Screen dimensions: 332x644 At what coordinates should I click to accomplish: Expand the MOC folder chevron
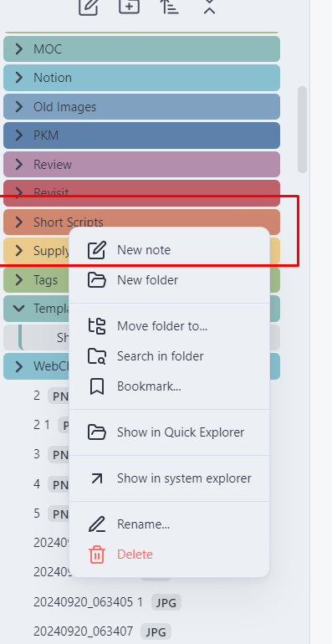pos(19,49)
